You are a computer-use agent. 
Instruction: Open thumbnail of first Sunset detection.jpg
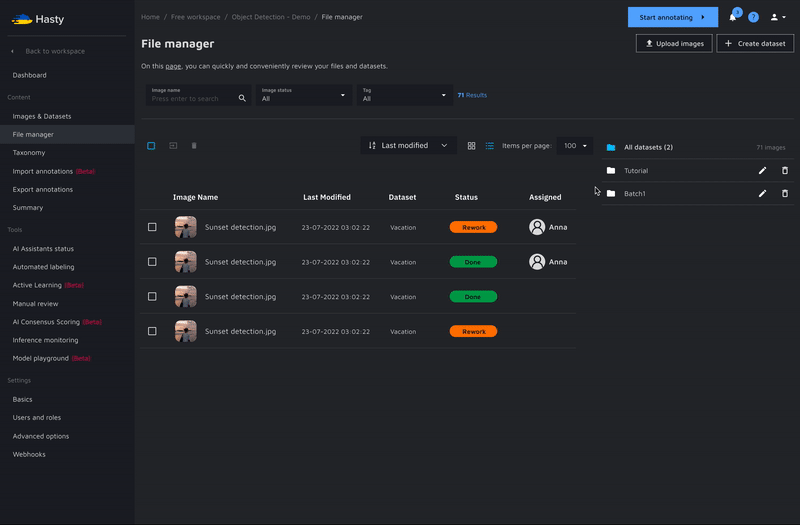pos(186,227)
